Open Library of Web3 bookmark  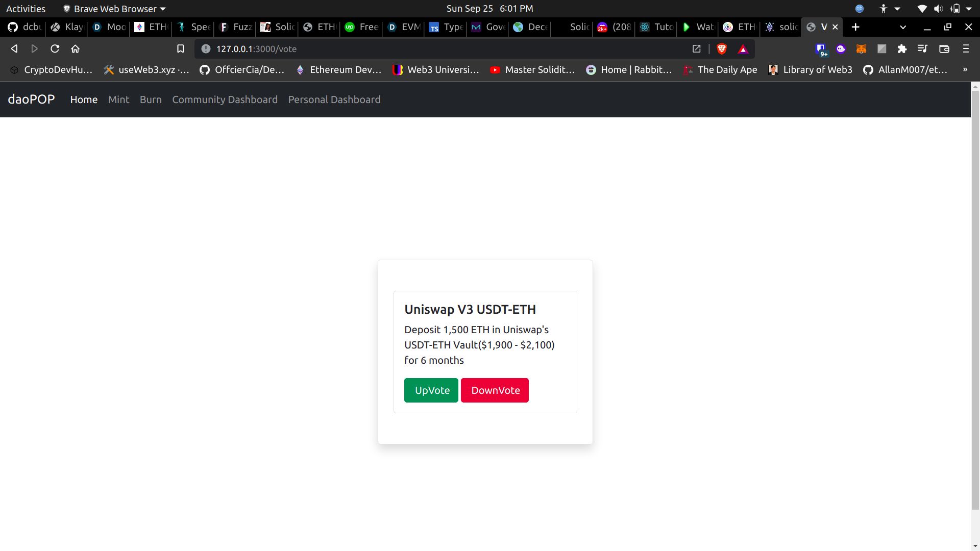[811, 70]
